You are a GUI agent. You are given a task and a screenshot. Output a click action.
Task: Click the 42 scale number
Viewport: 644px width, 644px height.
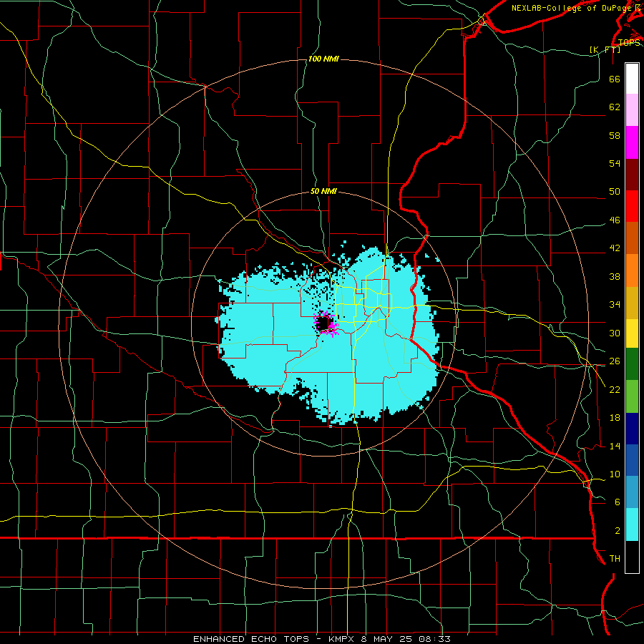pyautogui.click(x=615, y=248)
